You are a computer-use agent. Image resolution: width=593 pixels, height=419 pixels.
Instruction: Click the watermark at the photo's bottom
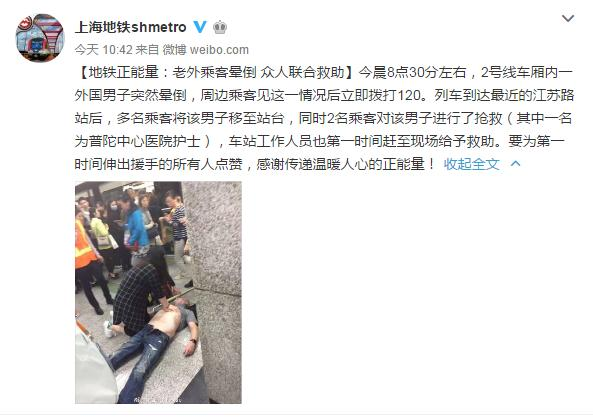pos(155,399)
